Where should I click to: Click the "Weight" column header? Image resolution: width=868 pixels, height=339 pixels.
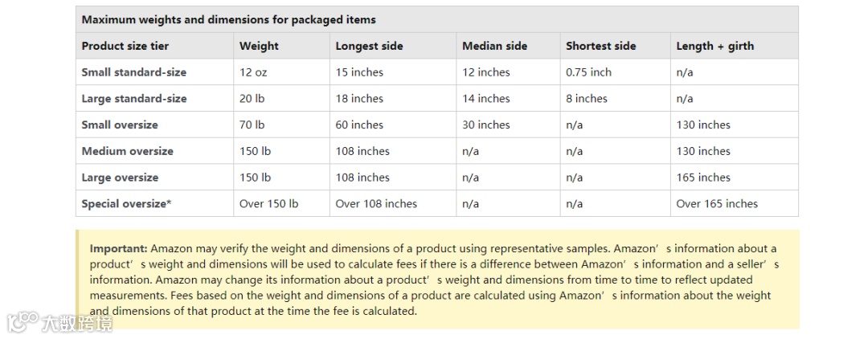tap(259, 46)
